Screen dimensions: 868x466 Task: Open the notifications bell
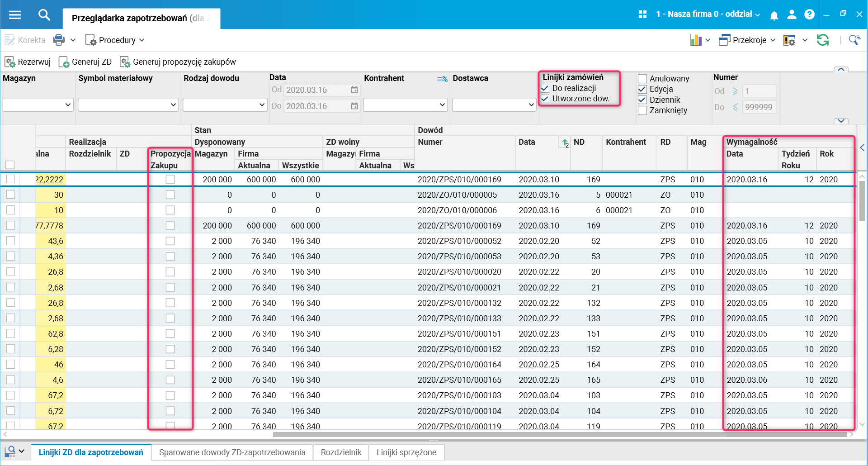pyautogui.click(x=774, y=15)
